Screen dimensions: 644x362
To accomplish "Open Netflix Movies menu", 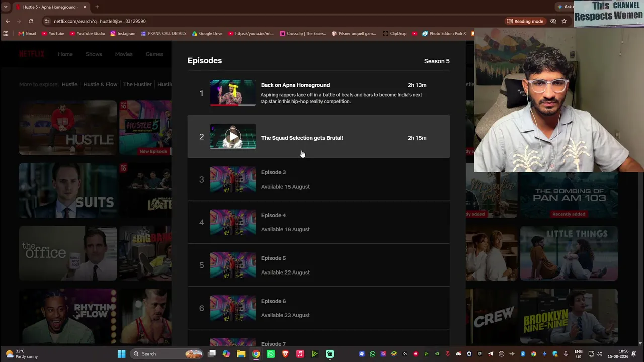I will pyautogui.click(x=124, y=54).
